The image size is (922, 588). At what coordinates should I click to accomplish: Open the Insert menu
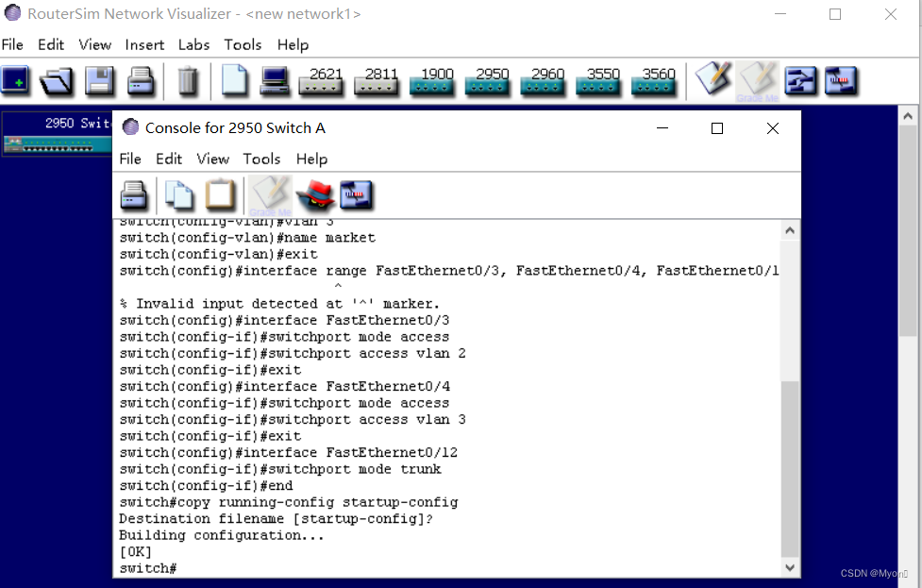click(x=144, y=44)
